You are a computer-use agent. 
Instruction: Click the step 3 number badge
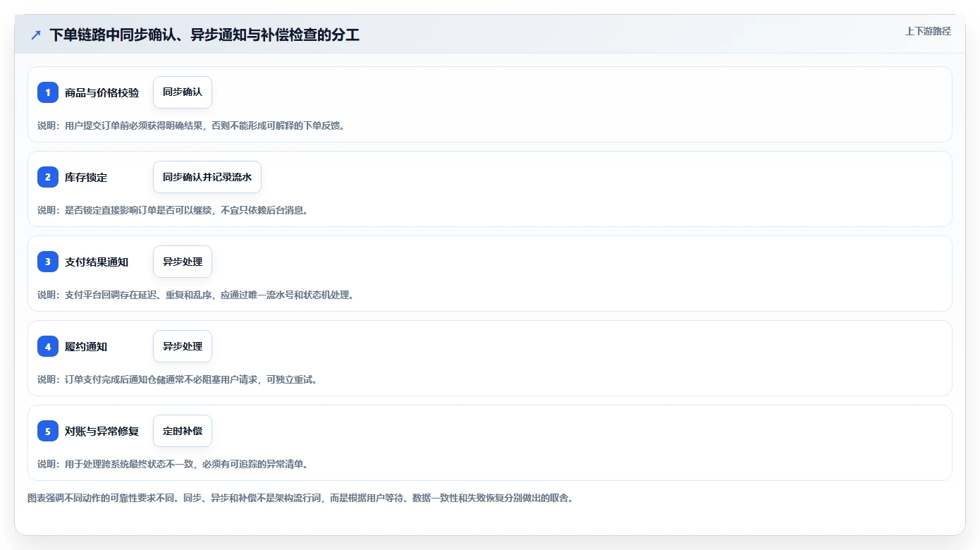point(48,262)
